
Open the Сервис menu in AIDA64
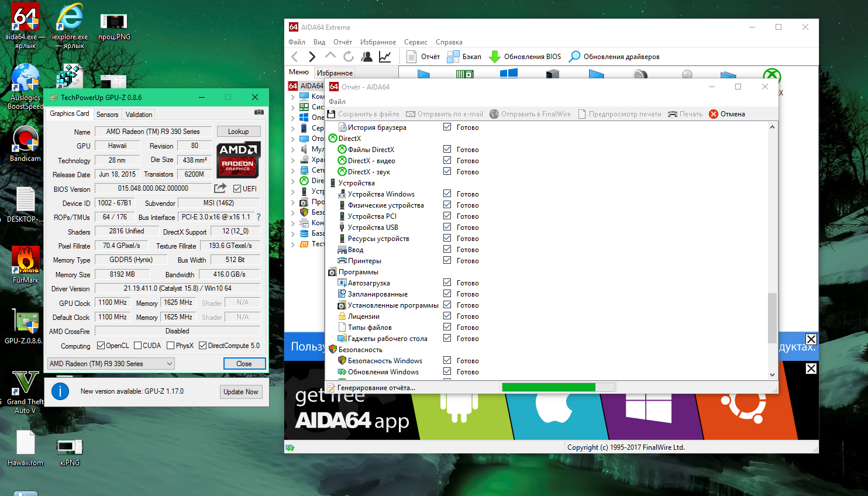(x=416, y=42)
